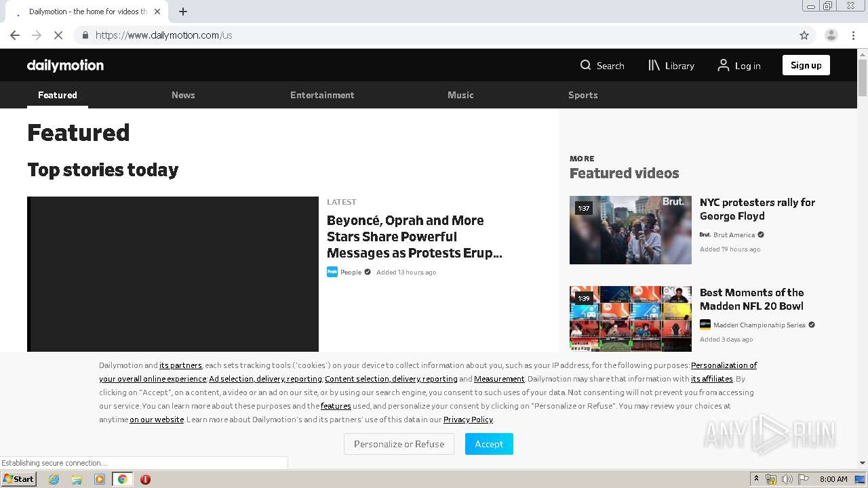Click the Log in person icon
868x488 pixels.
(x=724, y=65)
